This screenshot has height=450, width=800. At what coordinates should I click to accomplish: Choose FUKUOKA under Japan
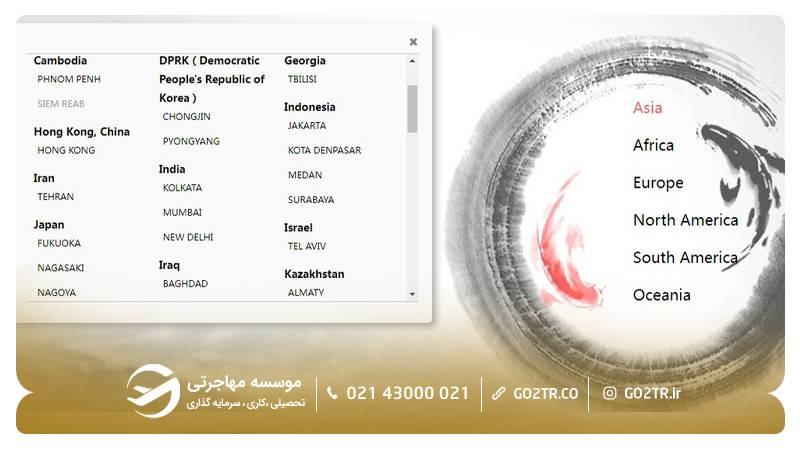click(x=59, y=243)
